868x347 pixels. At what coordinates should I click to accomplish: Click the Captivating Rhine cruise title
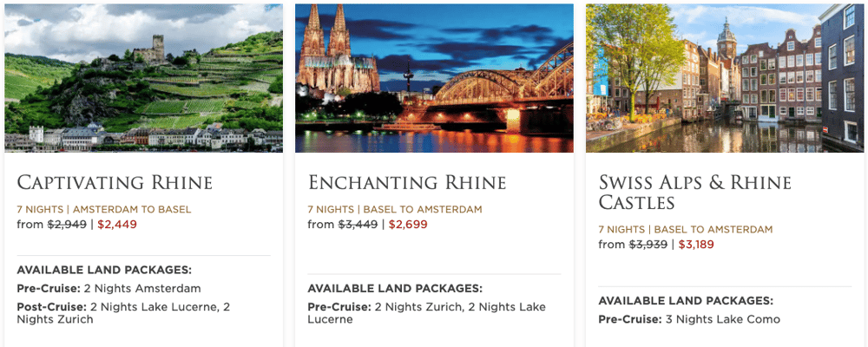[x=115, y=183]
